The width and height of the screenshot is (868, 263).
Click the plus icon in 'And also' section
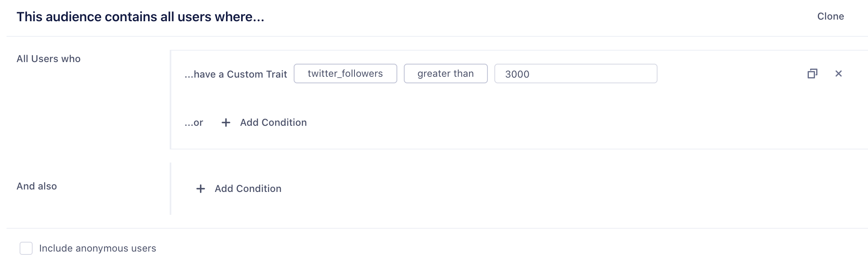click(200, 189)
